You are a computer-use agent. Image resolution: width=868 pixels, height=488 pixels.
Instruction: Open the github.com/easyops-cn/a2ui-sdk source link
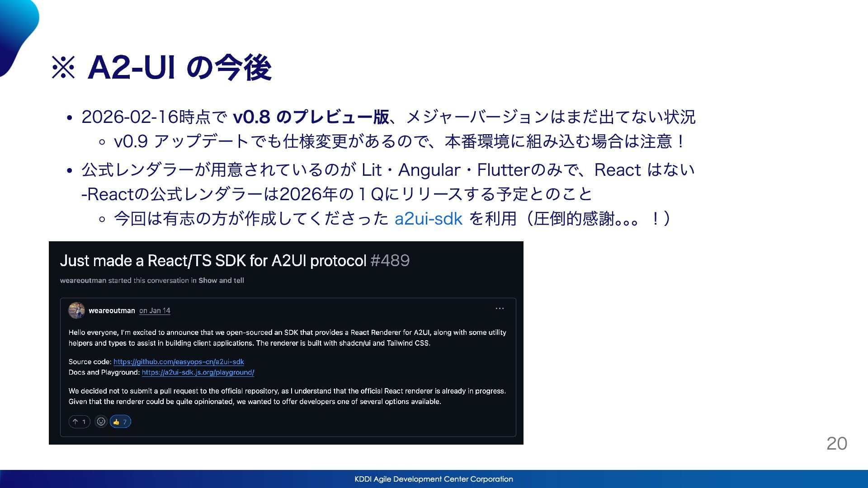pyautogui.click(x=179, y=362)
